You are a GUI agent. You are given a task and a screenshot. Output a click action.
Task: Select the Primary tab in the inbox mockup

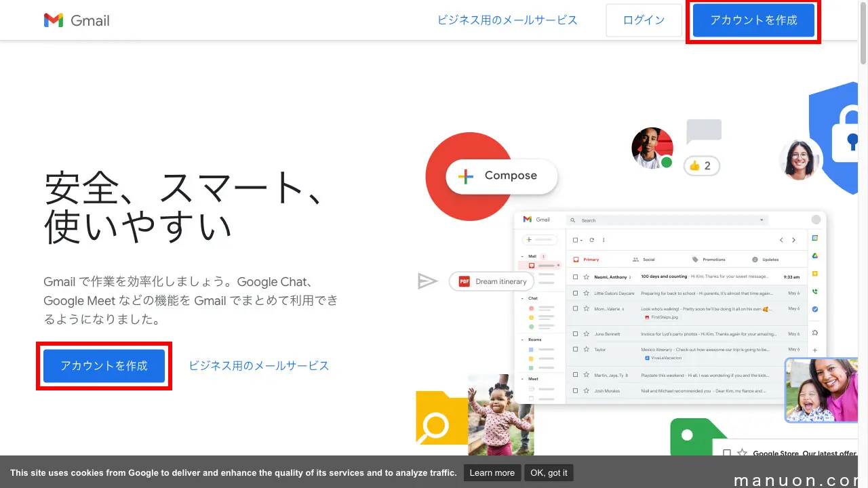pos(587,260)
